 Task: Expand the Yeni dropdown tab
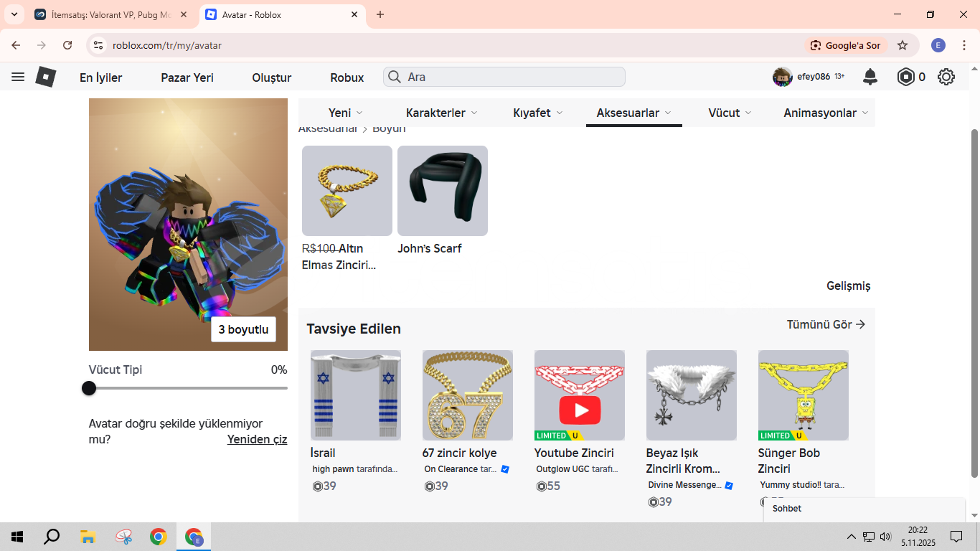345,113
